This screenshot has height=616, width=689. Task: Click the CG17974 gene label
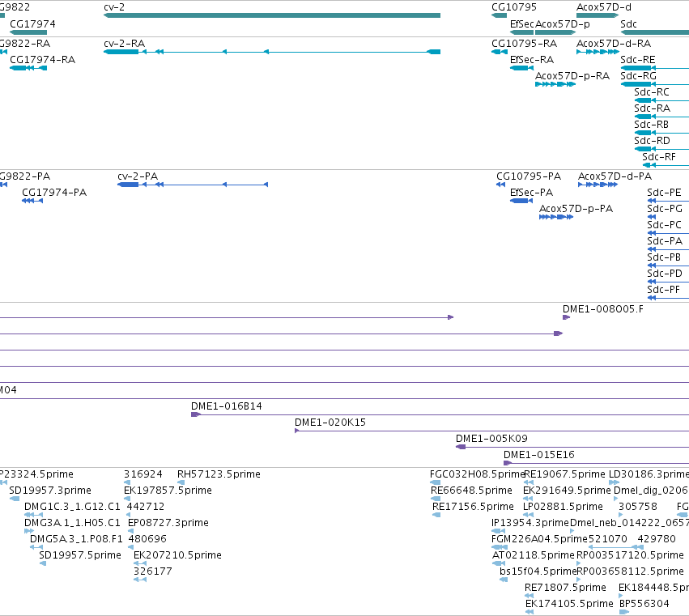[32, 23]
